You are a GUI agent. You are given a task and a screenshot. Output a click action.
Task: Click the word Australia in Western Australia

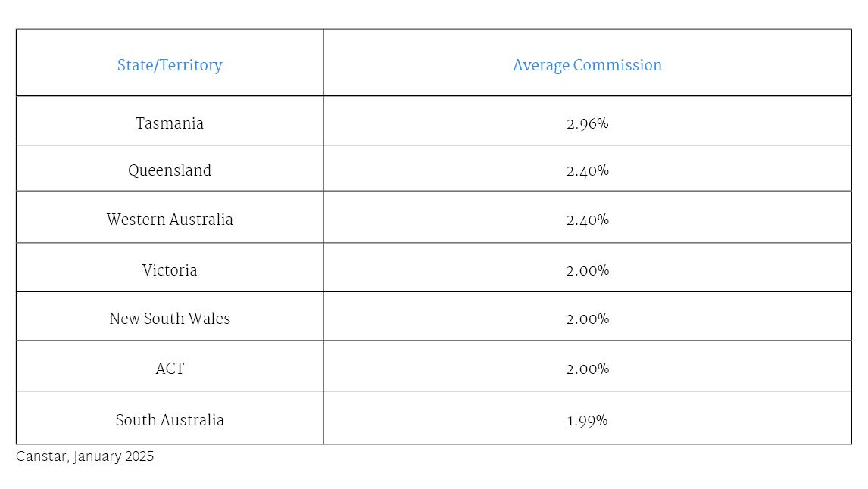coord(201,220)
